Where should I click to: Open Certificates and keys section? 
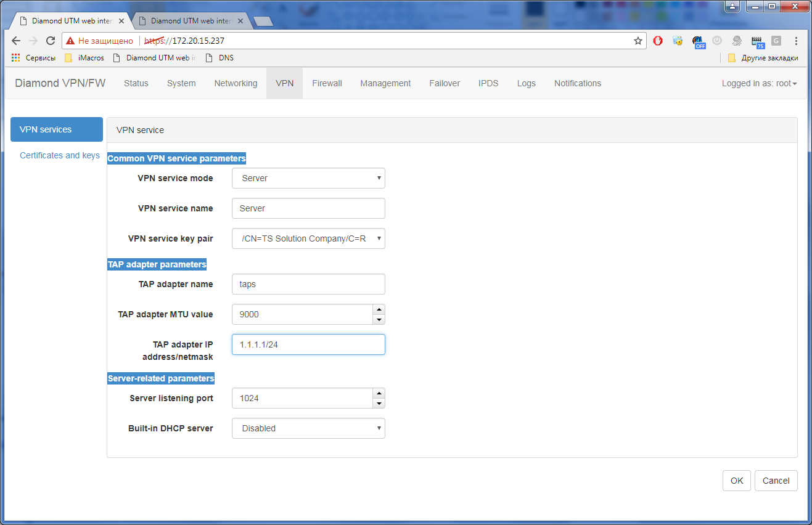tap(60, 155)
